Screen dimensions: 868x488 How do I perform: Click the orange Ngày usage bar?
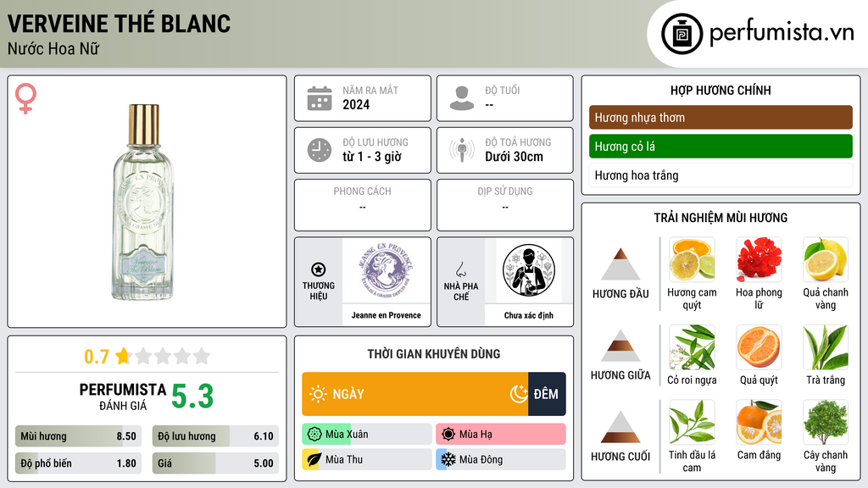[415, 394]
